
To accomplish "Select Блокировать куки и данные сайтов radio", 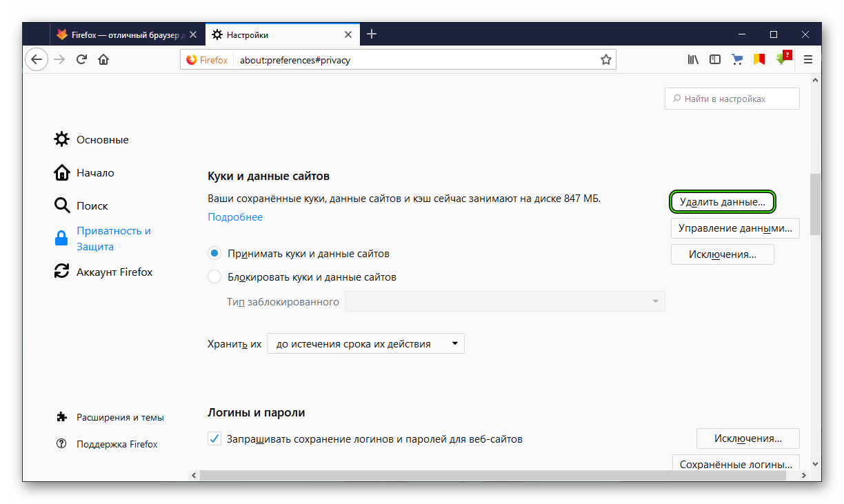I will pos(214,277).
